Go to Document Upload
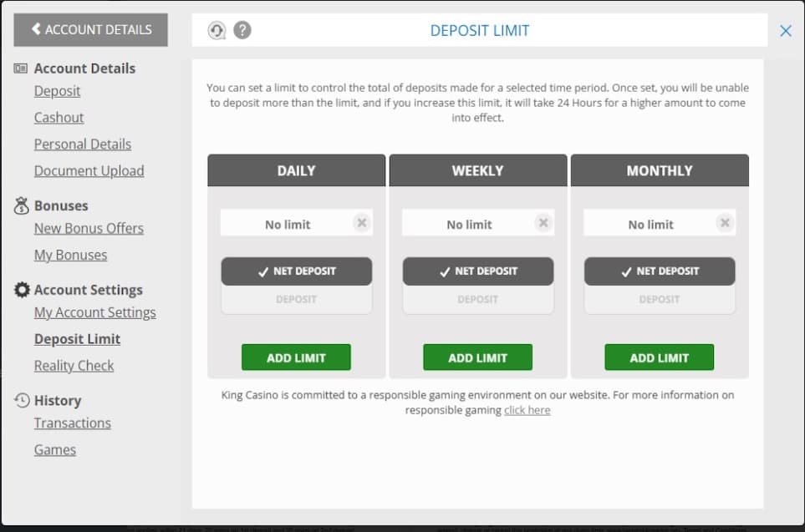The width and height of the screenshot is (805, 532). point(89,171)
